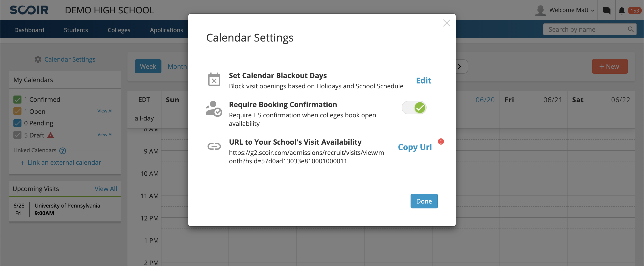Select the Month calendar tab
The width and height of the screenshot is (644, 266).
pyautogui.click(x=177, y=66)
